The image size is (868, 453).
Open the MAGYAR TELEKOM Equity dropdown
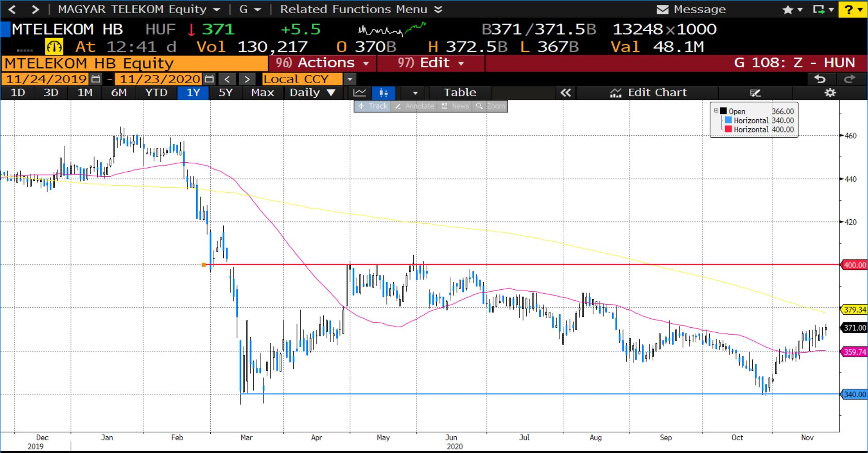139,9
